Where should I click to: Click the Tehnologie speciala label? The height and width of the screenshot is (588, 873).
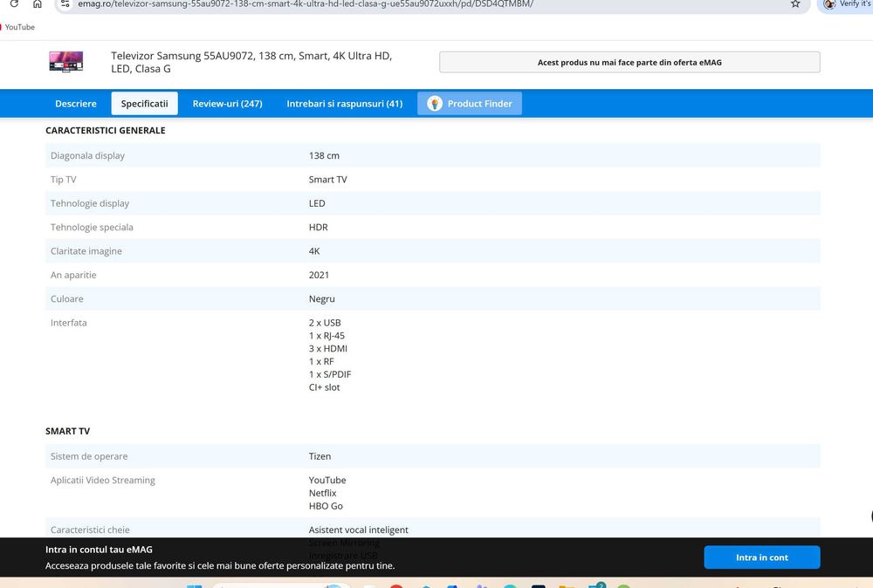coord(92,228)
